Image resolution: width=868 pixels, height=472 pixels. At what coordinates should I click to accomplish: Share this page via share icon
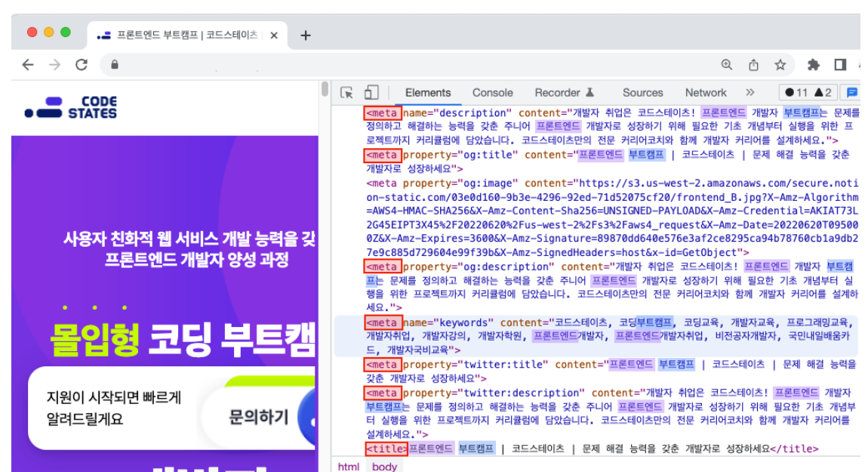tap(753, 65)
